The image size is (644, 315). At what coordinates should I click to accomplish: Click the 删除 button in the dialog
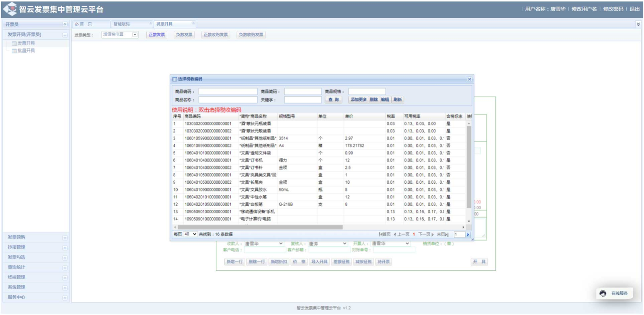(374, 100)
